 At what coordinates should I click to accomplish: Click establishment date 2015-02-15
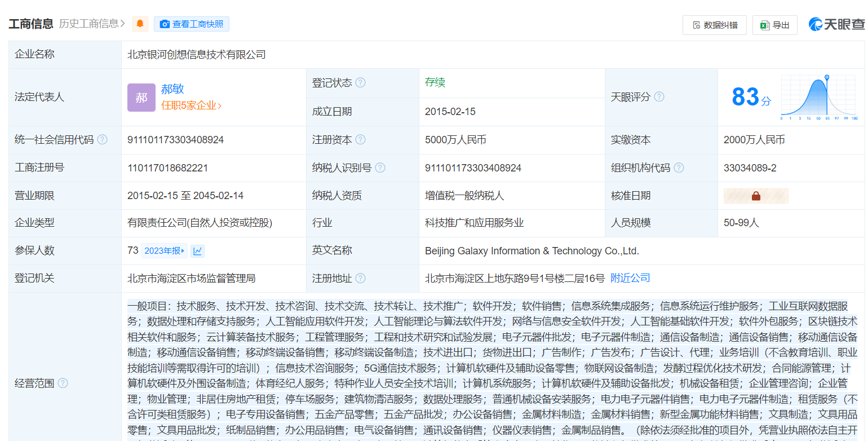pos(450,112)
